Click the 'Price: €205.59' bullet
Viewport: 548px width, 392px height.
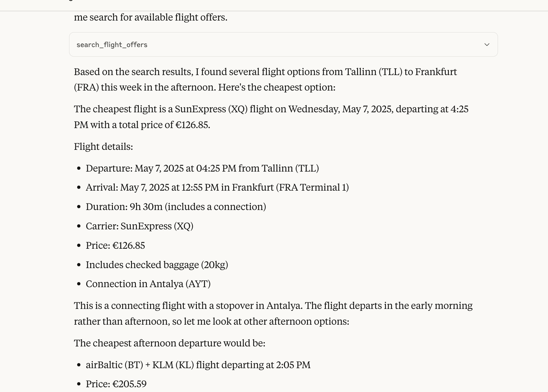[x=116, y=384]
